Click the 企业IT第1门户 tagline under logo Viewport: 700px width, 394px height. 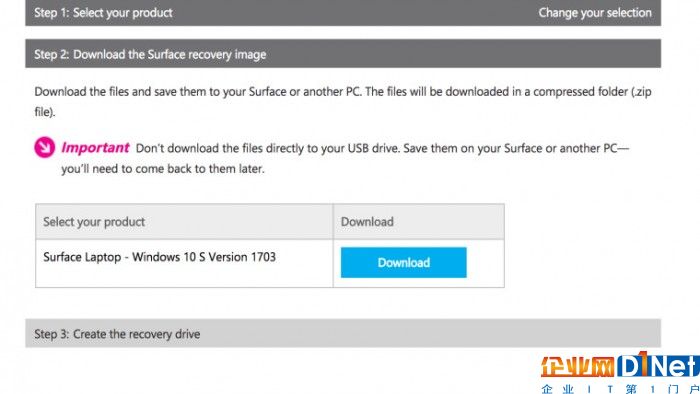click(620, 389)
